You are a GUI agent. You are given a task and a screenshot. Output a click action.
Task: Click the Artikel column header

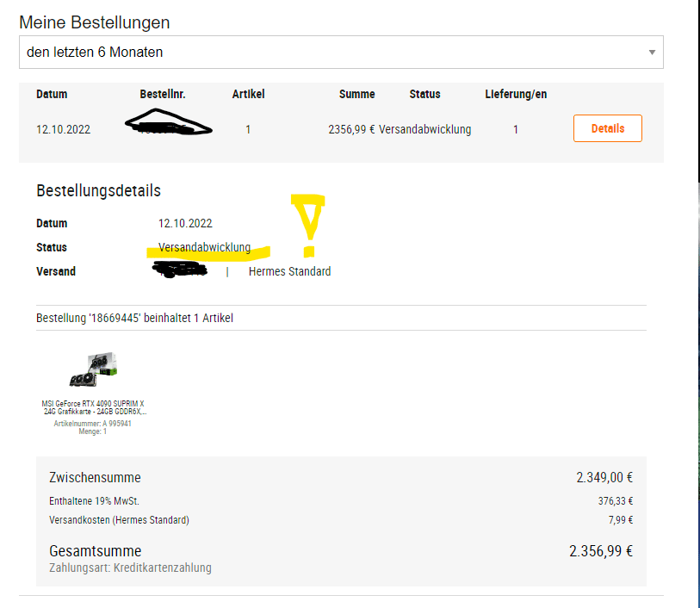[248, 94]
